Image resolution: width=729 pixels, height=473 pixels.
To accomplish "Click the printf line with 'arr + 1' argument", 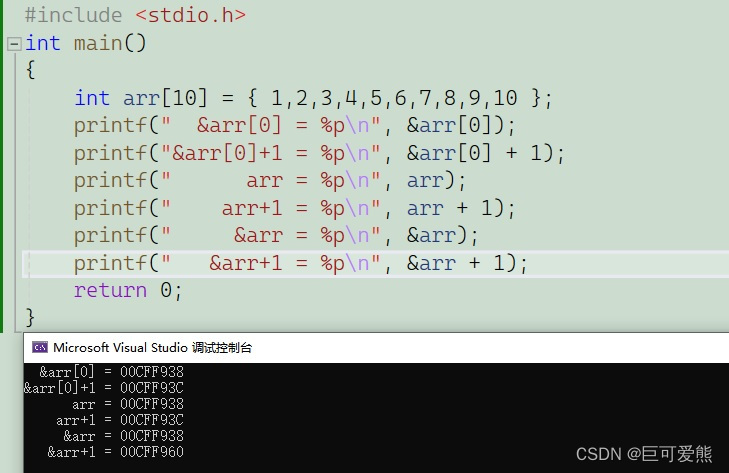I will (295, 208).
